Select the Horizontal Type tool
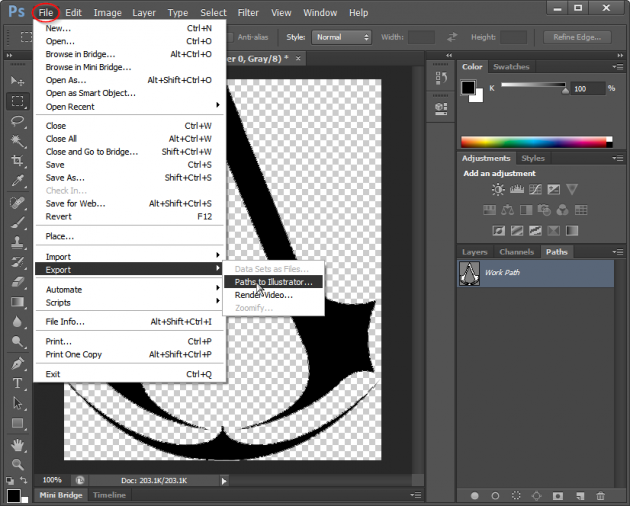This screenshot has width=630, height=506. point(17,383)
